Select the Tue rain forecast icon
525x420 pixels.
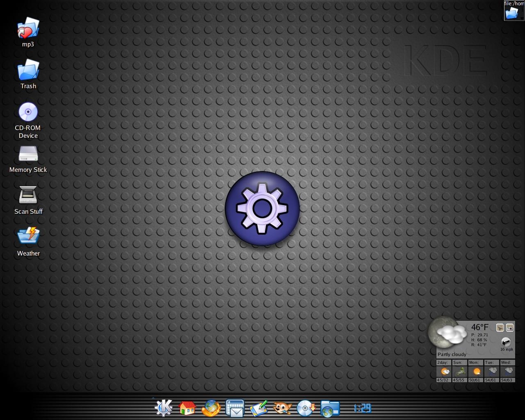492,372
